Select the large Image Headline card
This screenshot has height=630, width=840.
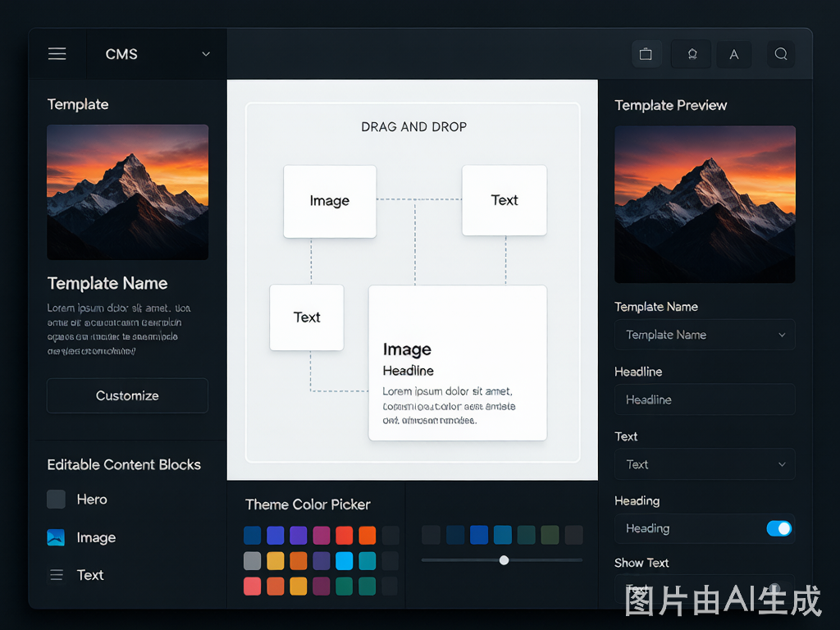coord(458,363)
